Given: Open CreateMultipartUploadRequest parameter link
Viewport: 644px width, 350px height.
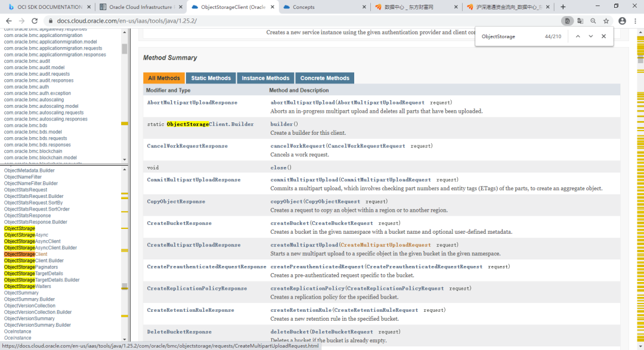Looking at the screenshot, I should pyautogui.click(x=385, y=245).
